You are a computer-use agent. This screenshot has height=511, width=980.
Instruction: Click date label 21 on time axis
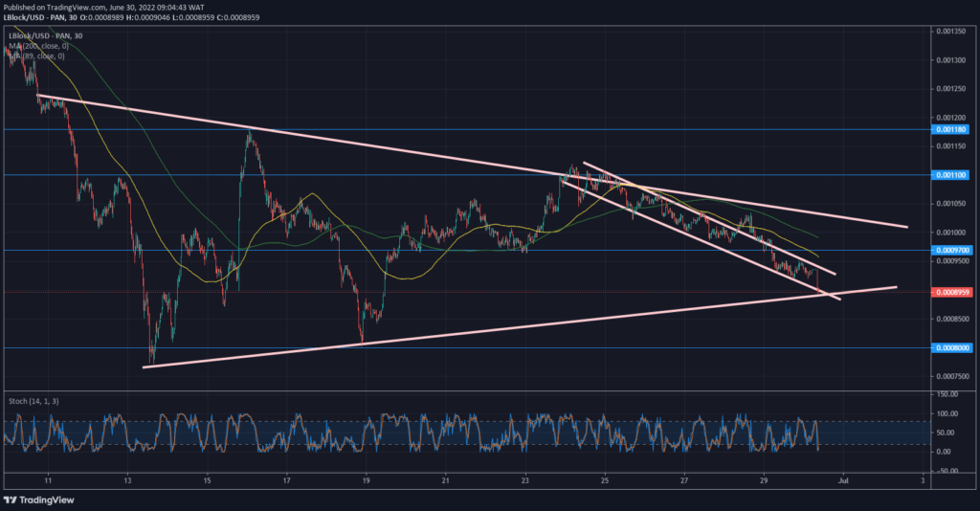pyautogui.click(x=446, y=480)
